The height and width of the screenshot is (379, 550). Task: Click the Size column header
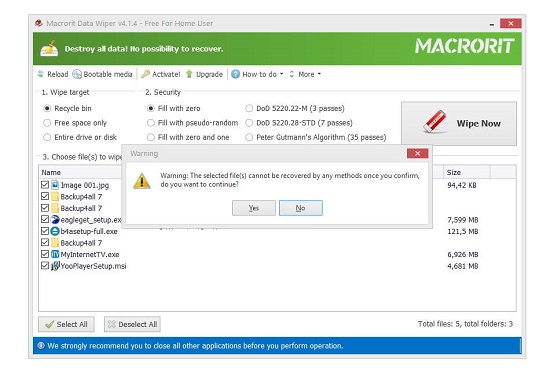(x=467, y=172)
